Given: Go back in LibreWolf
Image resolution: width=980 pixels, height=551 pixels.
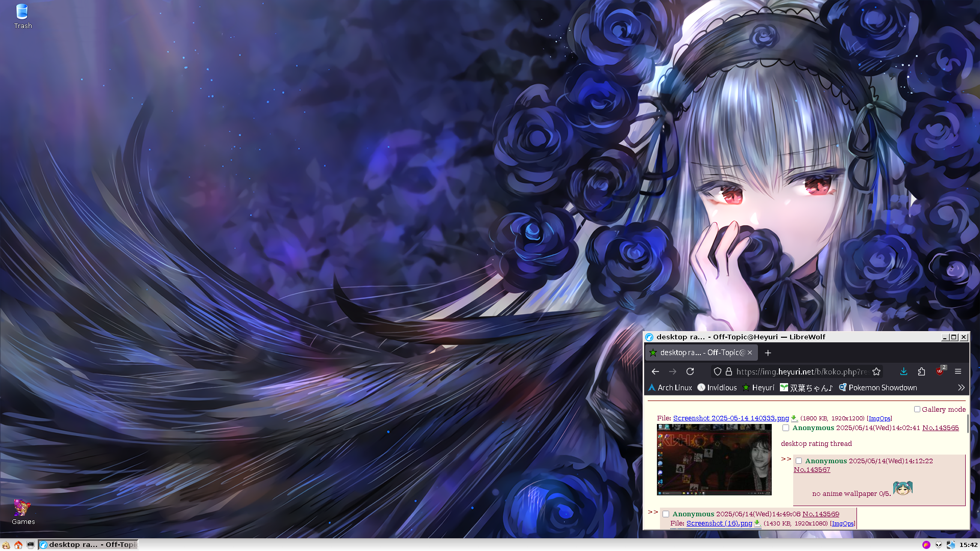Looking at the screenshot, I should (x=655, y=371).
